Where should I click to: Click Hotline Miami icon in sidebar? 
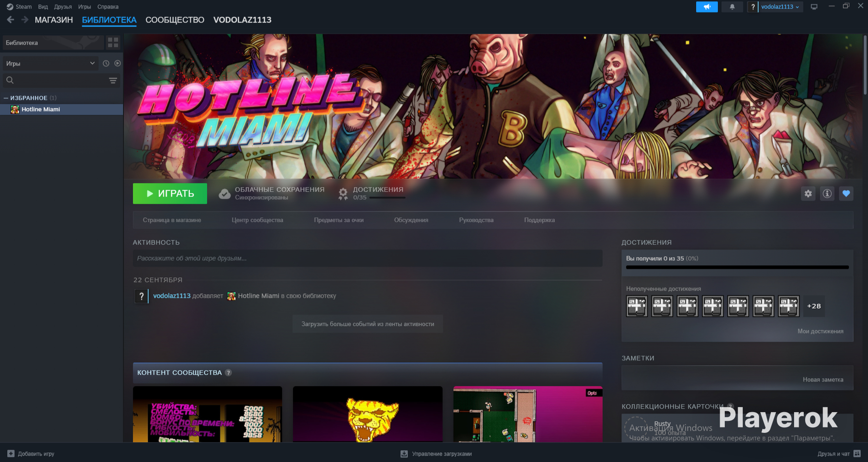tap(15, 109)
